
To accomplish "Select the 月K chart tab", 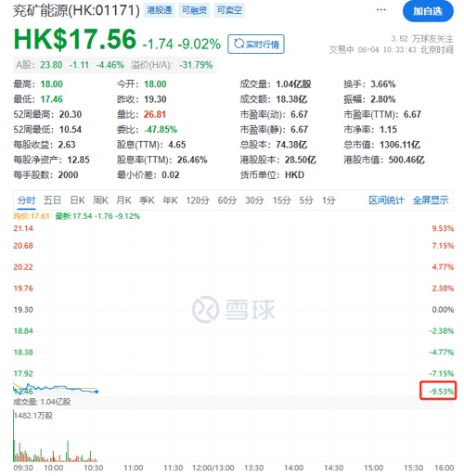I will pos(123,200).
